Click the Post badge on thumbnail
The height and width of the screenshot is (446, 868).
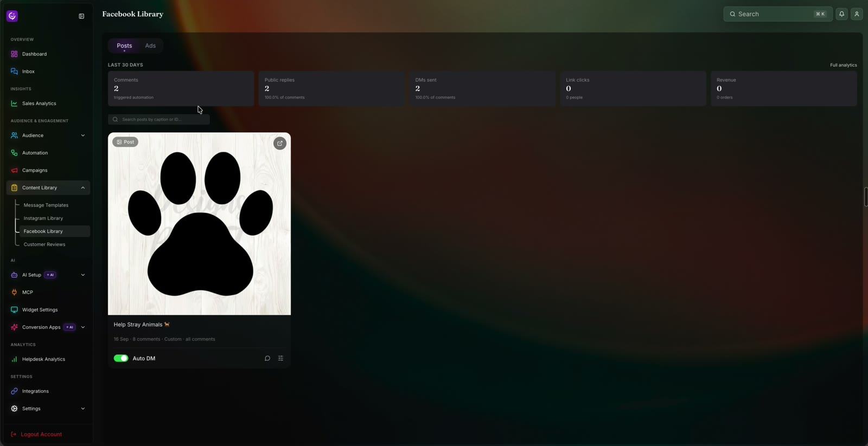point(125,142)
